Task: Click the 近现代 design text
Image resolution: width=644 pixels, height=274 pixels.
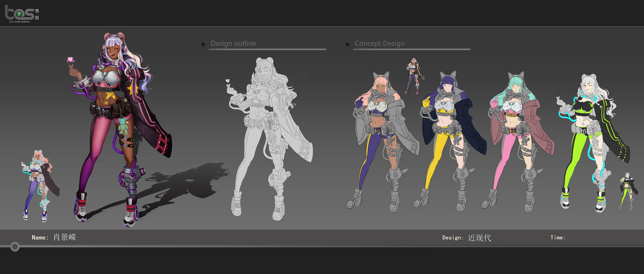Action: click(479, 237)
